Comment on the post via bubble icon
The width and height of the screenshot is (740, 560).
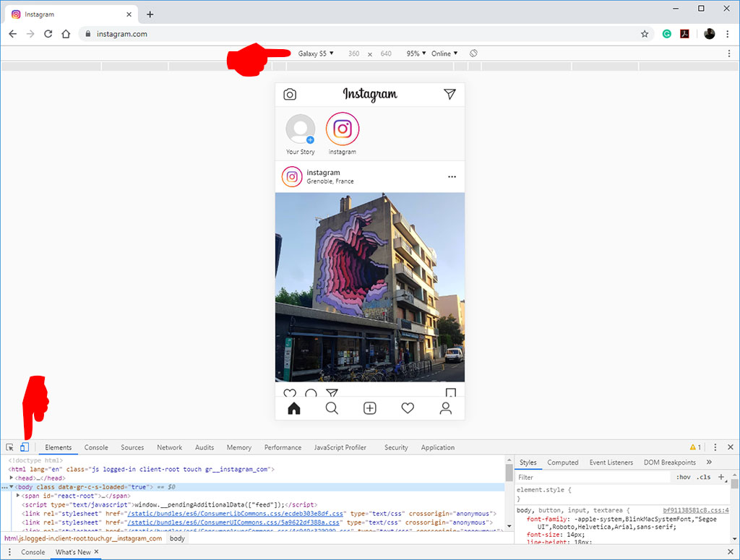pyautogui.click(x=311, y=393)
